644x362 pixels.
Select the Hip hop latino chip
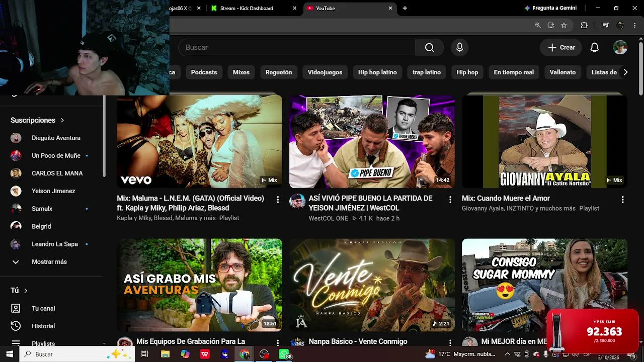(x=377, y=72)
